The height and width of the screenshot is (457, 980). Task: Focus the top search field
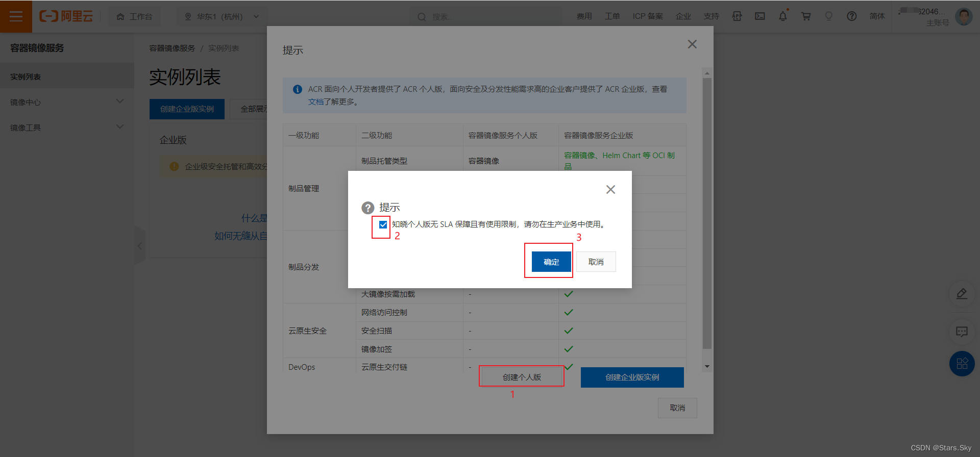(485, 17)
